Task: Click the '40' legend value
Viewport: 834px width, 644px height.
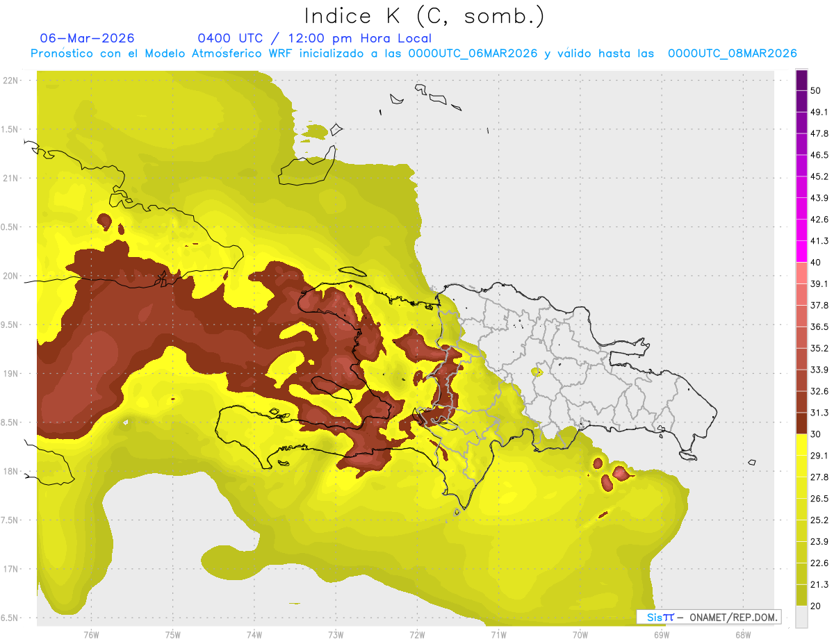Action: click(x=815, y=263)
